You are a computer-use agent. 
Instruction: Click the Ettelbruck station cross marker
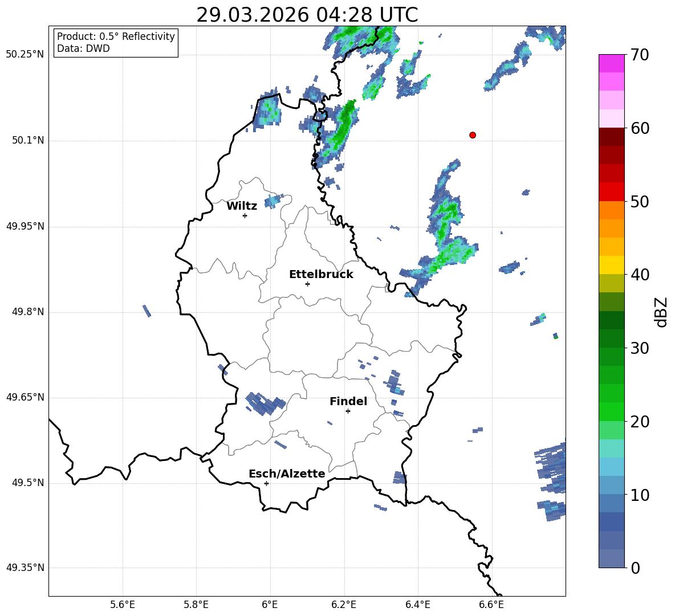[307, 284]
